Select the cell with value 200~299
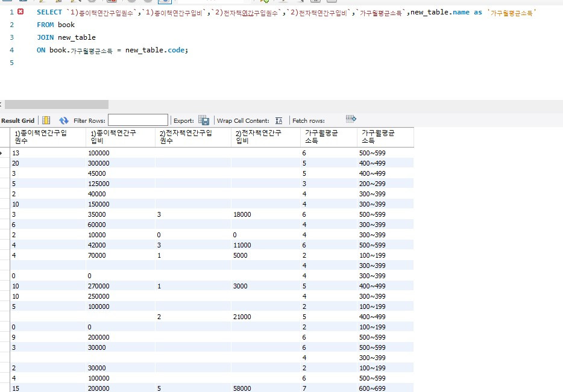This screenshot has width=563, height=392. point(385,184)
